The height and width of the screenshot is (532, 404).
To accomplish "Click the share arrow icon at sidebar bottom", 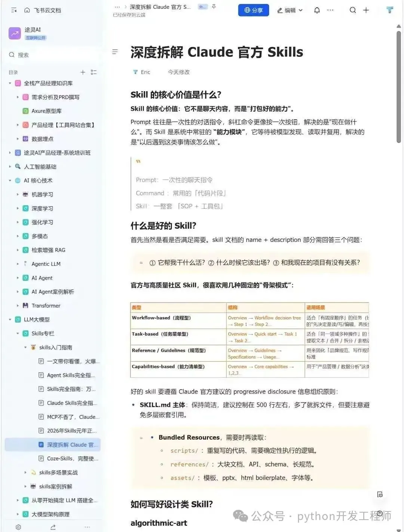I will [x=53, y=527].
